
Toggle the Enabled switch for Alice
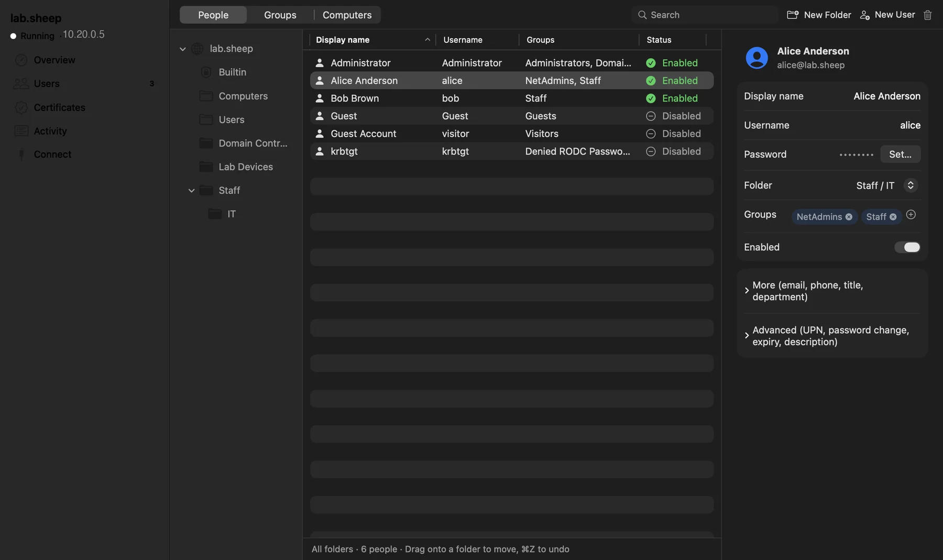pos(907,247)
